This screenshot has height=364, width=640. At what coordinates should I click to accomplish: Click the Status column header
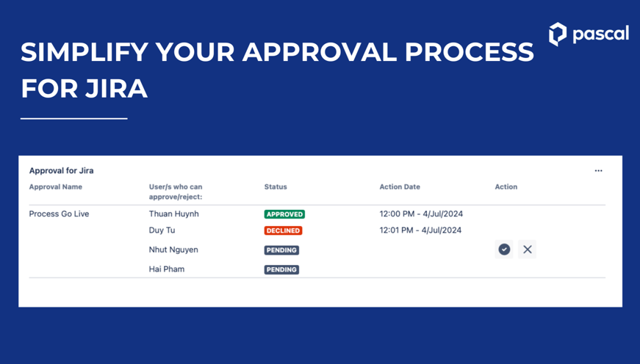point(276,187)
